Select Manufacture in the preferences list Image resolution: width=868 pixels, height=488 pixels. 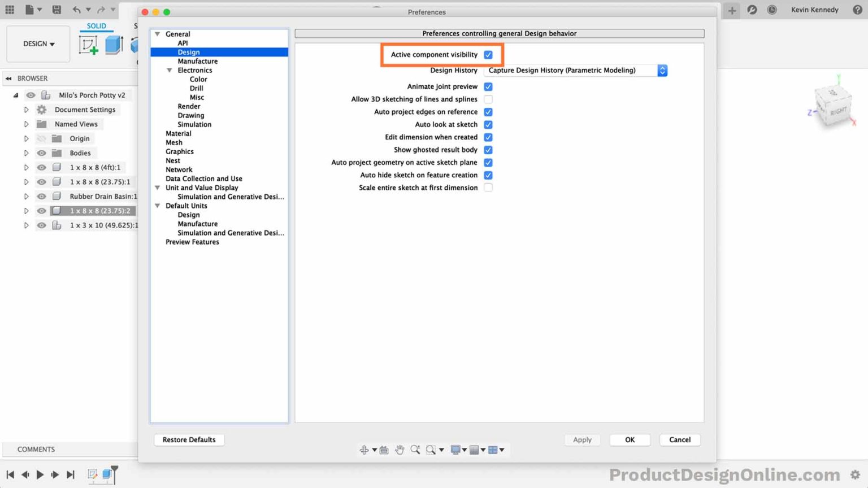tap(197, 61)
